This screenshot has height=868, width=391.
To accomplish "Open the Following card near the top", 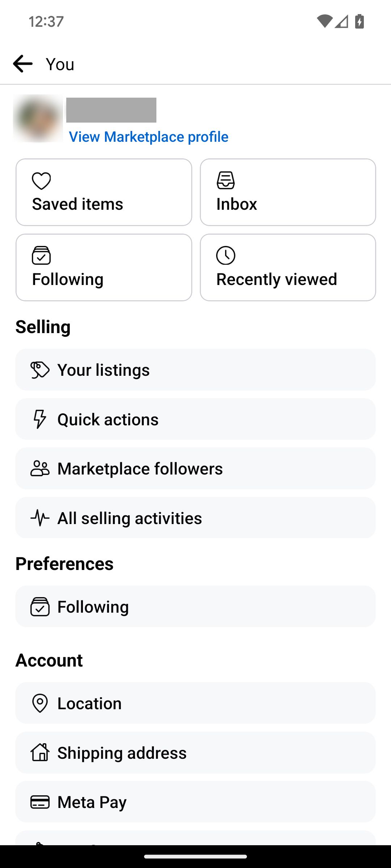I will click(x=104, y=267).
